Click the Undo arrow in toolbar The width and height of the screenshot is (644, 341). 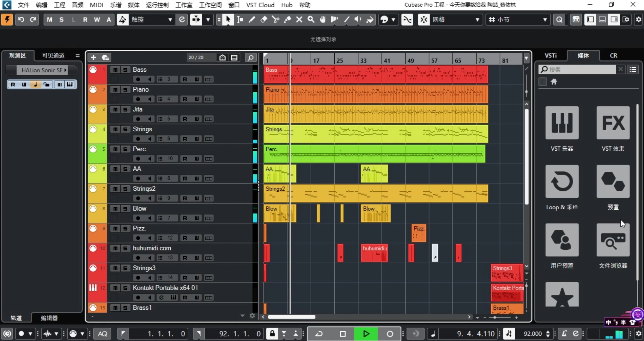pyautogui.click(x=21, y=20)
